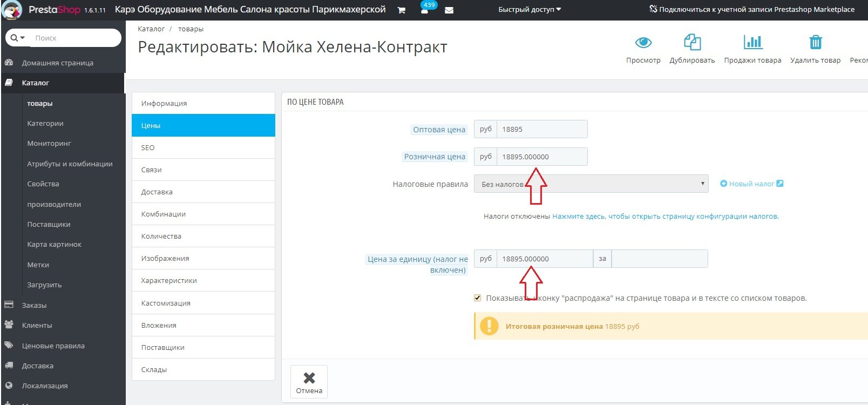Screen dimensions: 868x405
Task: Open the Вложения tab
Action: click(x=204, y=325)
